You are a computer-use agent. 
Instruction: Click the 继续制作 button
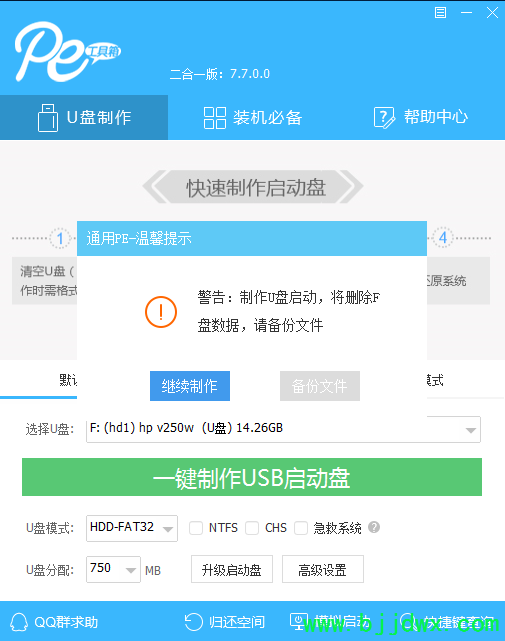click(190, 386)
